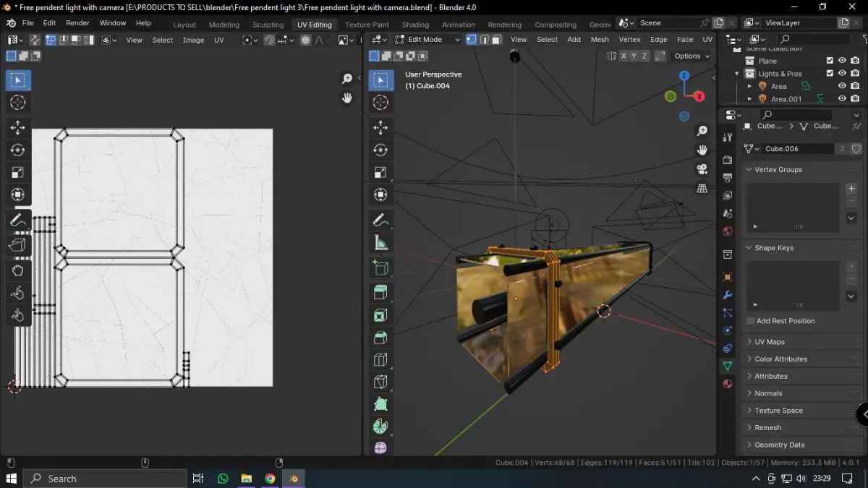The height and width of the screenshot is (488, 868).
Task: Select the Scale tool in UV editor
Action: 18,172
